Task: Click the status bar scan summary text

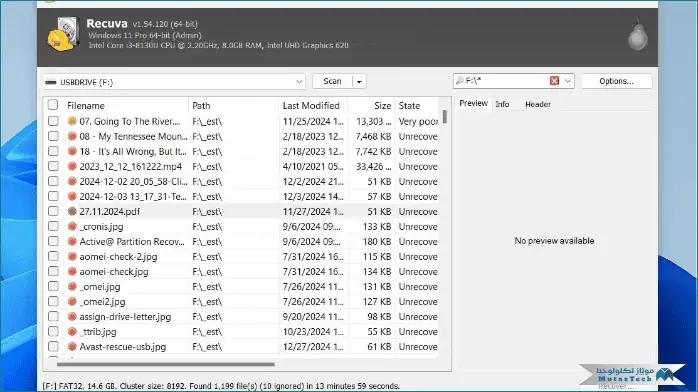Action: (221, 386)
